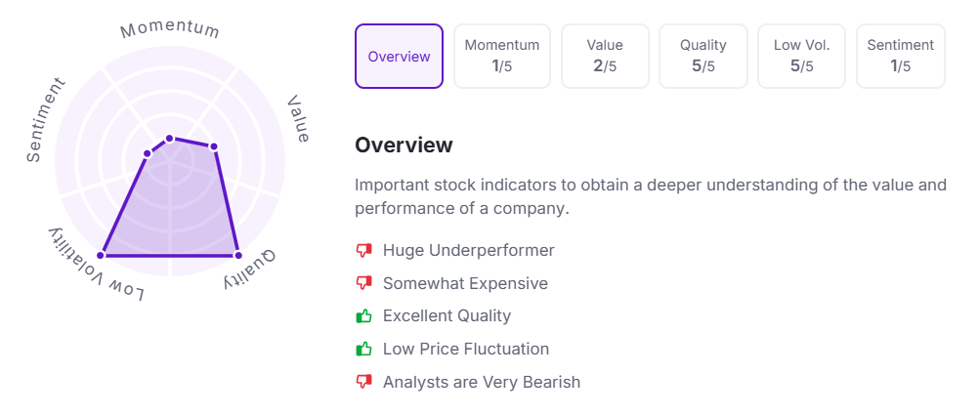Viewport: 980px width, 416px height.
Task: Click the curved Momentum axis label on radar
Action: point(170,29)
